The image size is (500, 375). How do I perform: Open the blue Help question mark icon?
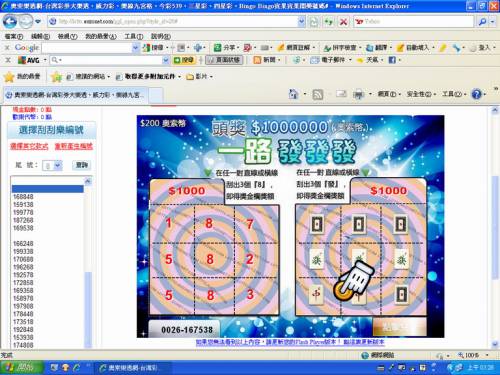coord(476,94)
